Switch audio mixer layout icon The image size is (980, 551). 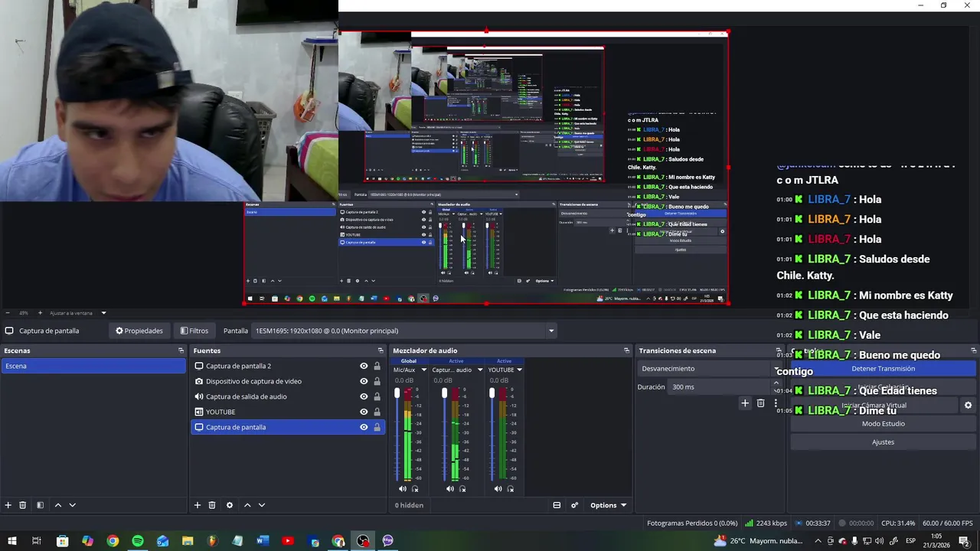click(557, 505)
